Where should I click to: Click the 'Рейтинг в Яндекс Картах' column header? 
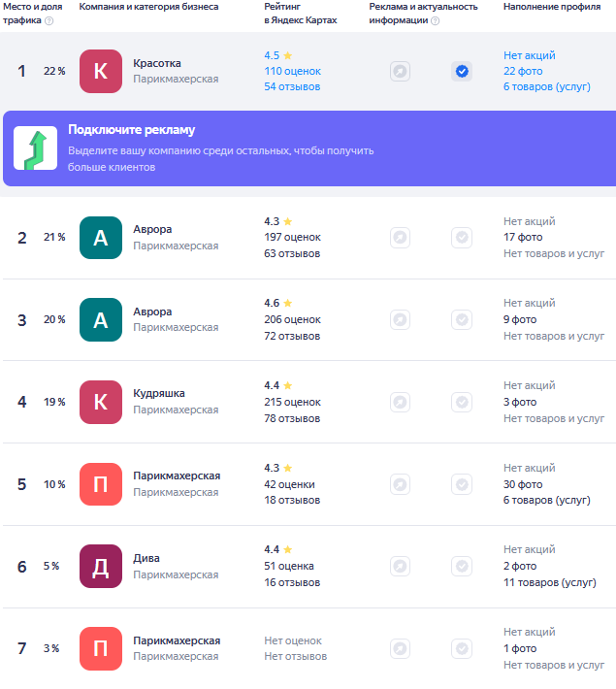[301, 14]
